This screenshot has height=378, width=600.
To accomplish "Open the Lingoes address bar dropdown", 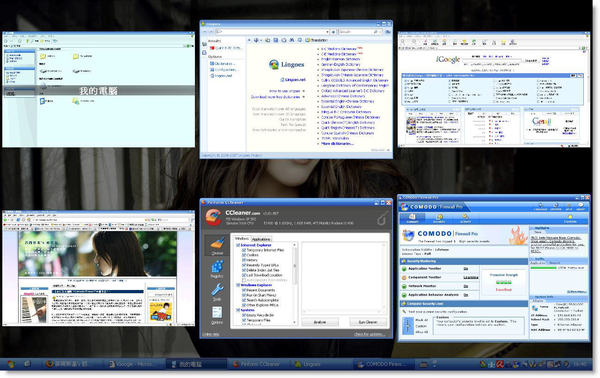I will pyautogui.click(x=327, y=32).
